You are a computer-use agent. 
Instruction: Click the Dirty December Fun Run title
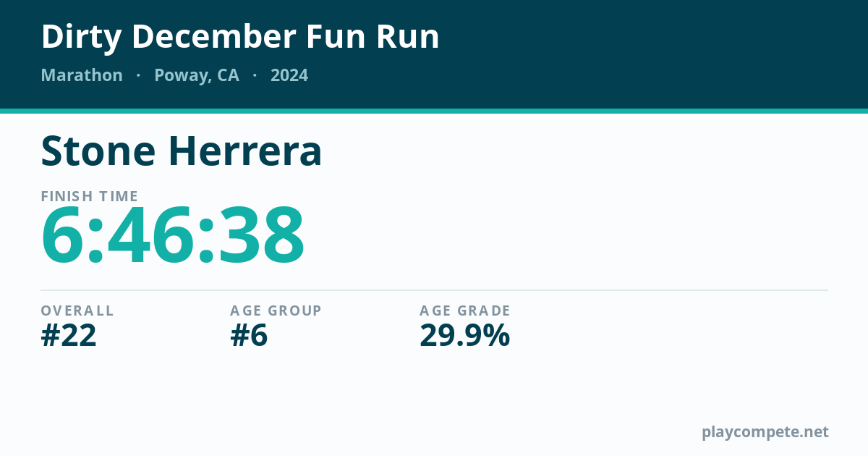point(240,37)
